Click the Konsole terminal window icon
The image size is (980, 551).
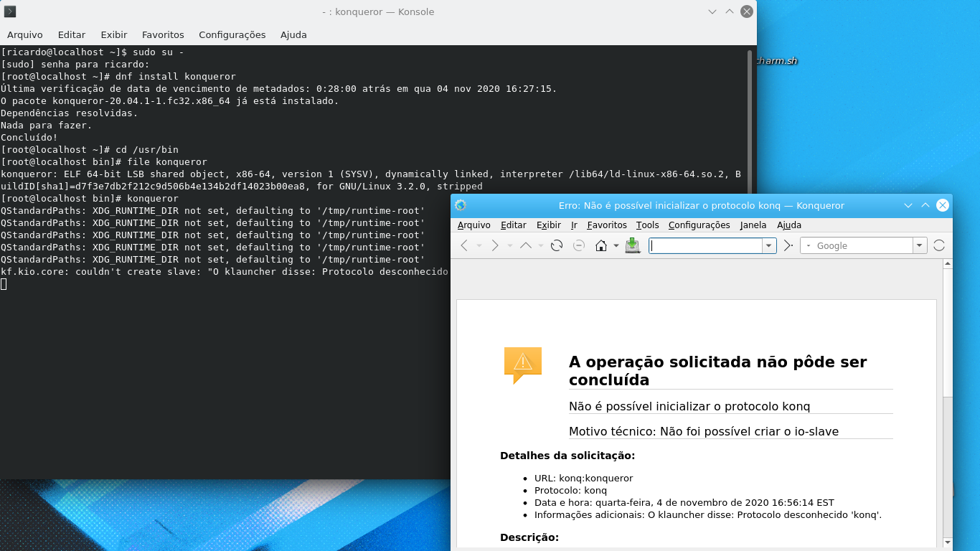pos(10,11)
